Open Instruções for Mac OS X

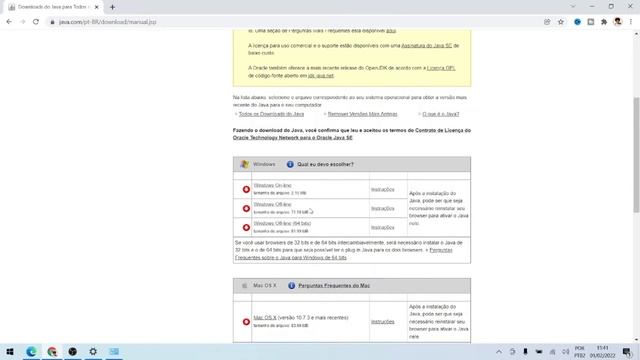(382, 322)
